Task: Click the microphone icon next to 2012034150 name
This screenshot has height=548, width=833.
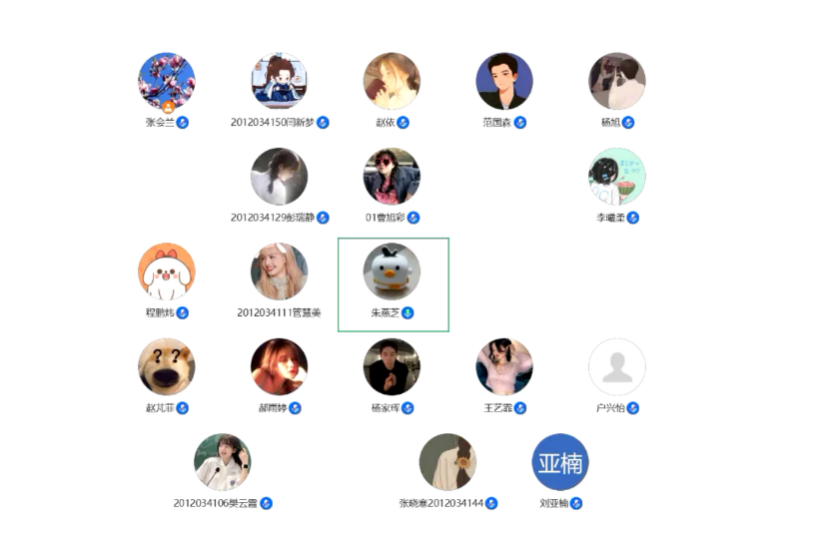Action: click(x=323, y=123)
